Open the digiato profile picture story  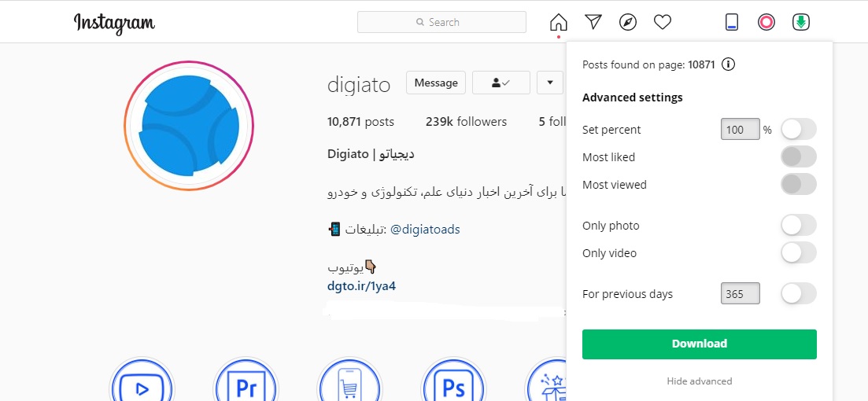[189, 126]
